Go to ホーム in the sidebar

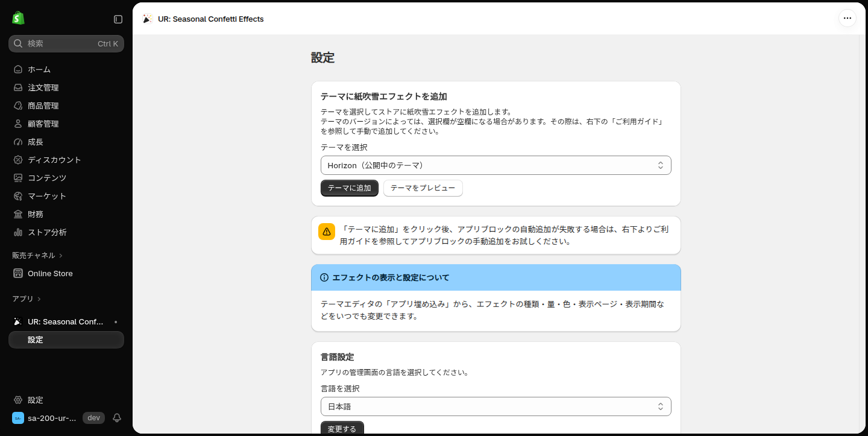(66, 69)
